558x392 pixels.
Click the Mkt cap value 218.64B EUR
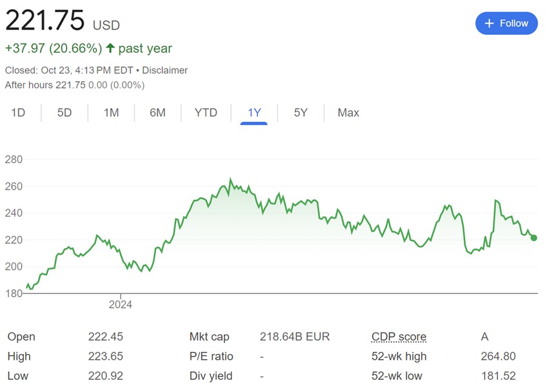coord(295,337)
